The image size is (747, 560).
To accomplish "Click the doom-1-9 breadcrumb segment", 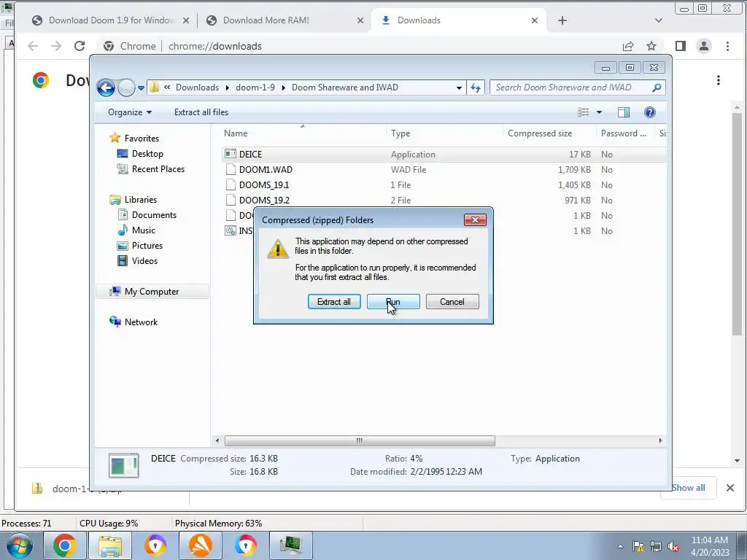I will (x=255, y=87).
